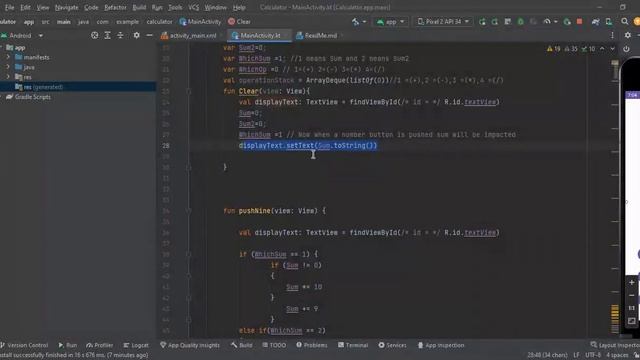
Task: Click the build hammer icon in toolbar
Action: point(356,22)
